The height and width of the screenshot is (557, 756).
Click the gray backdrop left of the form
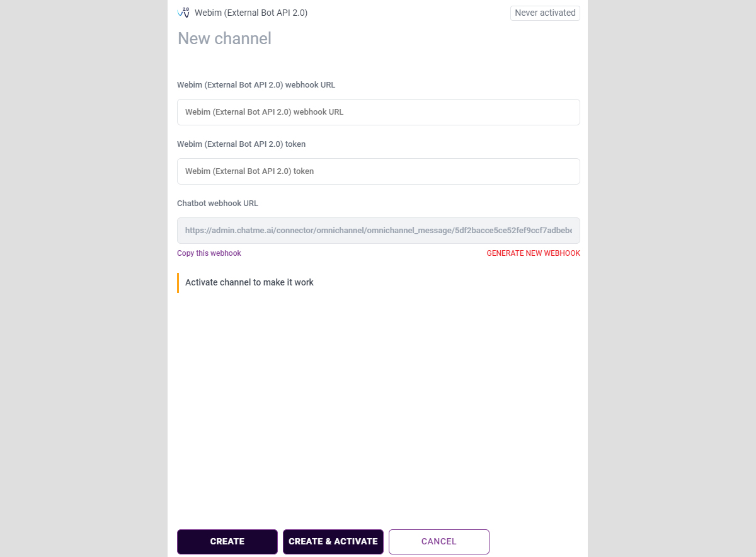tap(82, 277)
